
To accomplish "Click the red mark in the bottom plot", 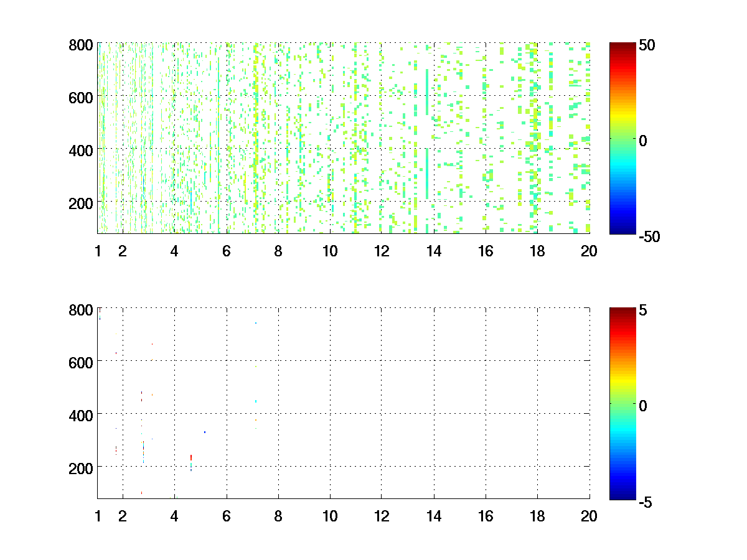I will click(191, 457).
